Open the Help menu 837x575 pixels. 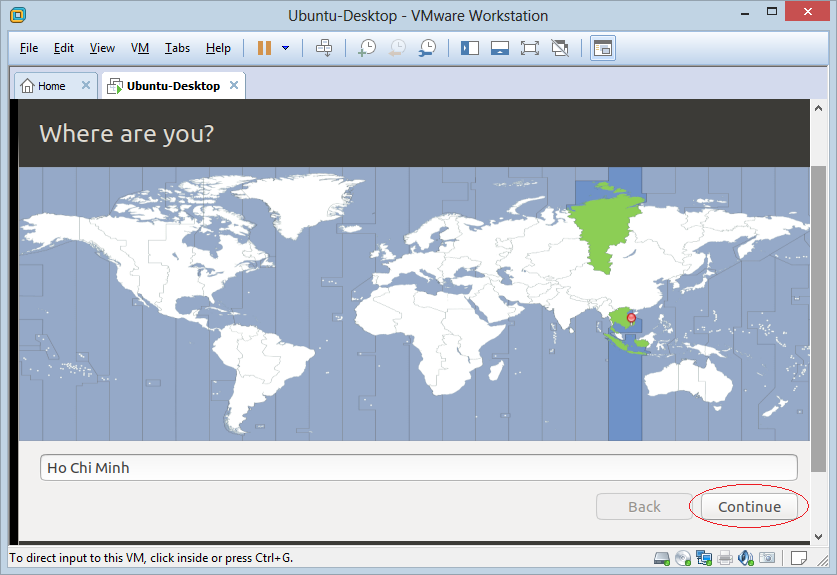[x=218, y=48]
